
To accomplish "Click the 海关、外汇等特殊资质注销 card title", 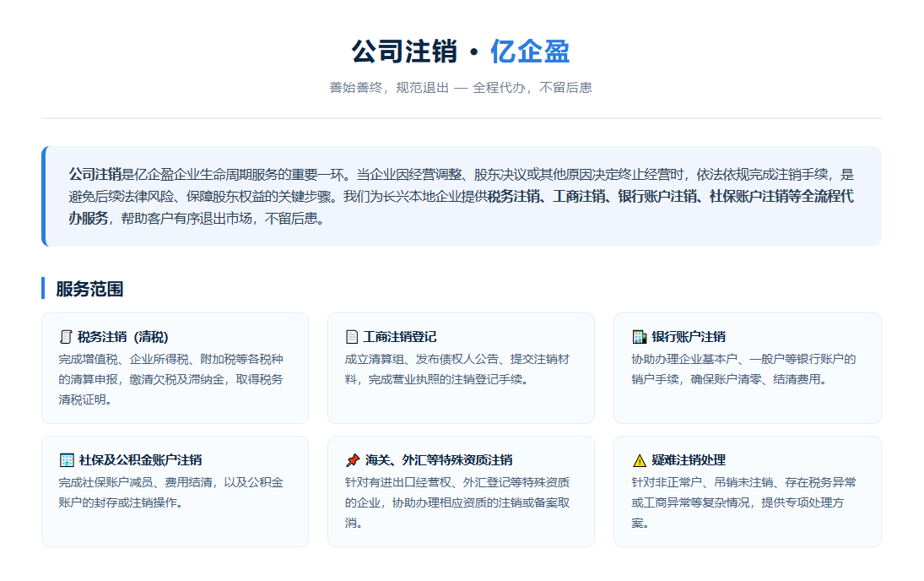I will coord(439,460).
